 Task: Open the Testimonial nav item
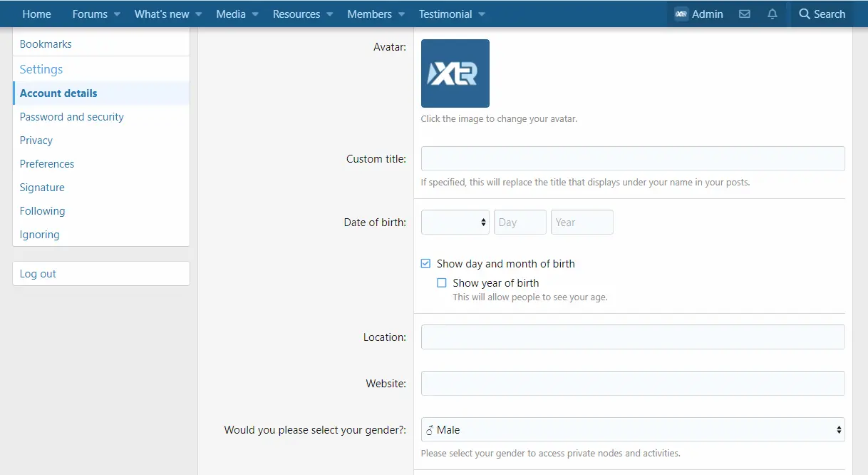445,14
